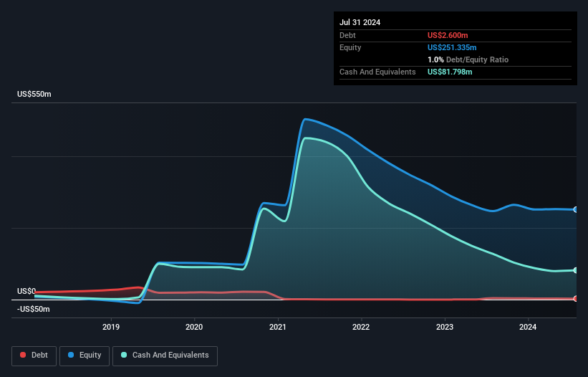Click the red Debt legend dot
This screenshot has height=377, width=588.
pos(23,355)
